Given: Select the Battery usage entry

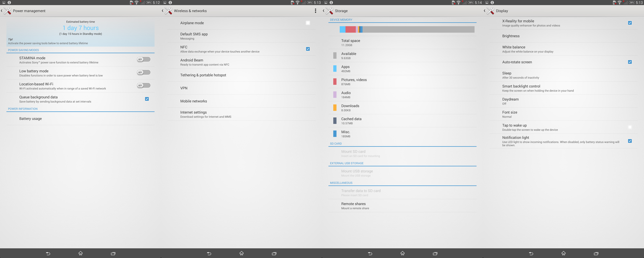Looking at the screenshot, I should pos(31,119).
